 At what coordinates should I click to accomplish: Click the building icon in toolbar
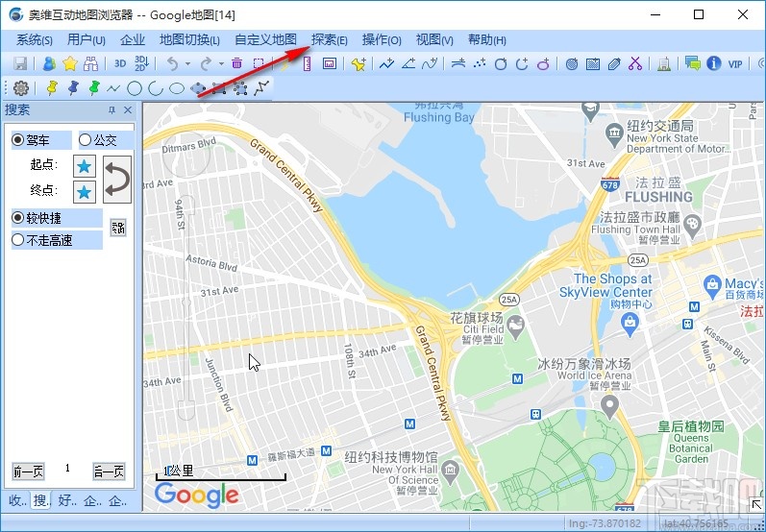pos(663,63)
